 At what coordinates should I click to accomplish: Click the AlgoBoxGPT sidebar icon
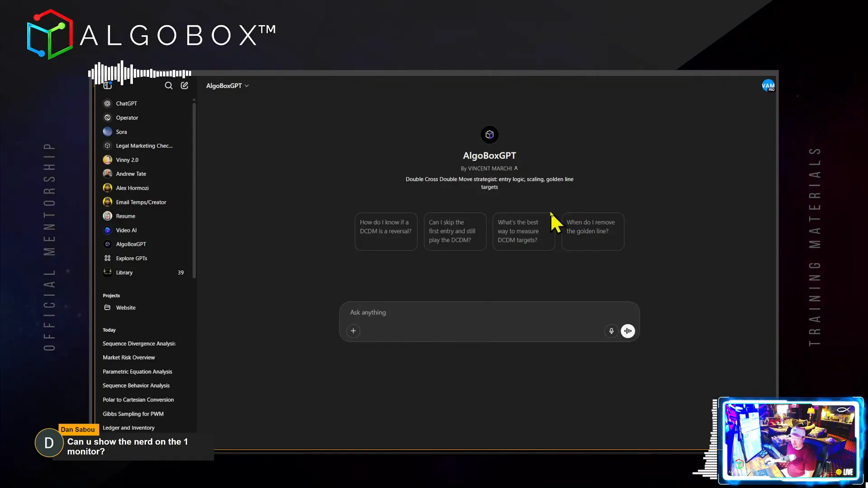coord(107,244)
